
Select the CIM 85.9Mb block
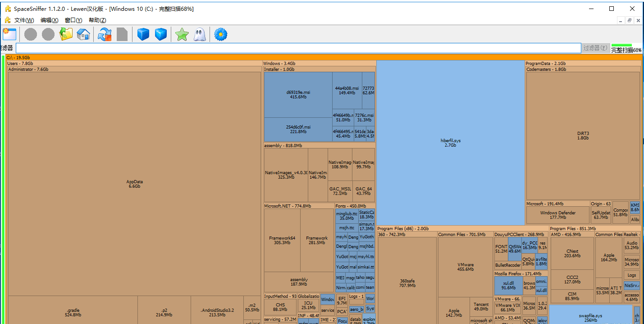pos(572,296)
